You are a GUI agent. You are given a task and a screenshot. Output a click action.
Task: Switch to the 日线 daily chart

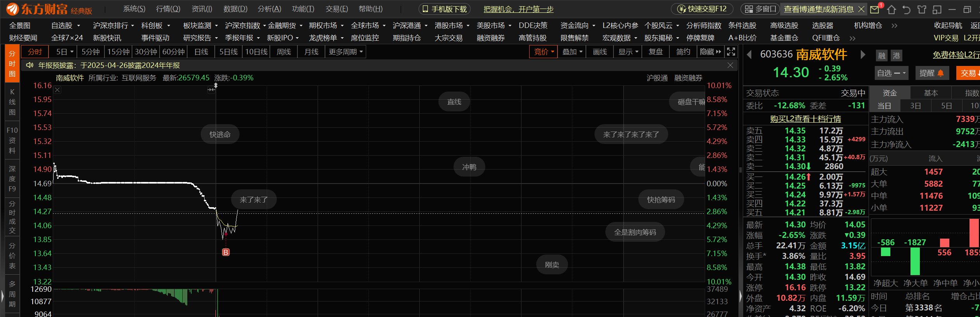[201, 52]
